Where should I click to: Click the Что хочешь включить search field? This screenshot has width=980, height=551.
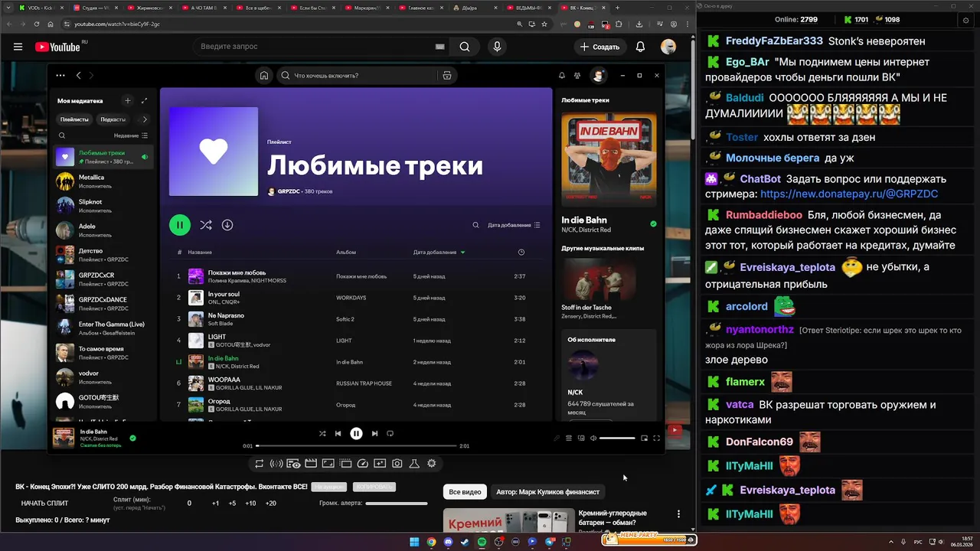[355, 76]
